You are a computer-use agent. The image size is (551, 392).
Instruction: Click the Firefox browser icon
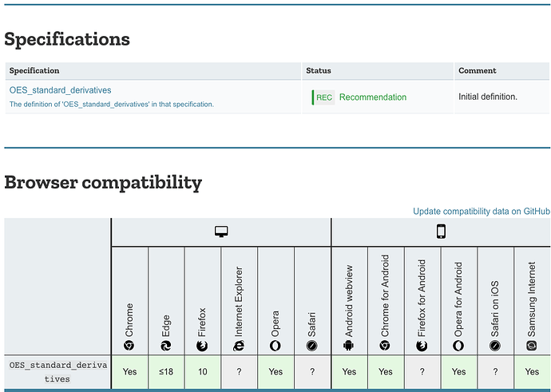pos(203,346)
